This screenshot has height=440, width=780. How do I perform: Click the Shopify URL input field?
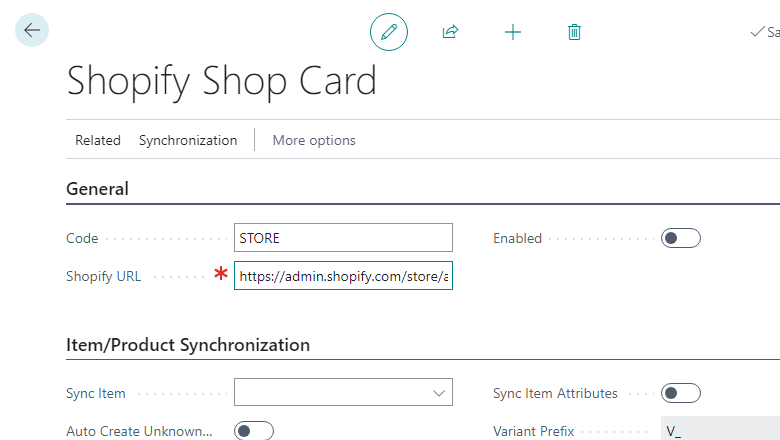[x=343, y=276]
